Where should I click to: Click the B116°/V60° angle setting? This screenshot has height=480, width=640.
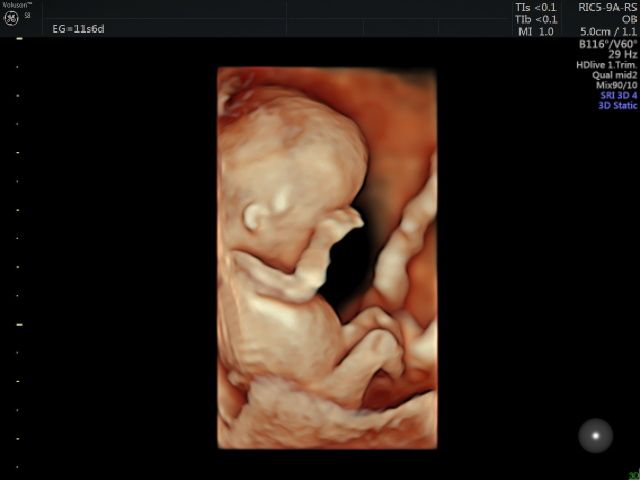click(608, 45)
